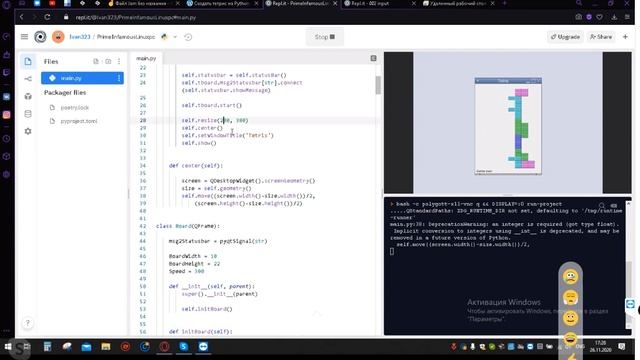Click the Share button
The width and height of the screenshot is (640, 360).
tap(601, 37)
